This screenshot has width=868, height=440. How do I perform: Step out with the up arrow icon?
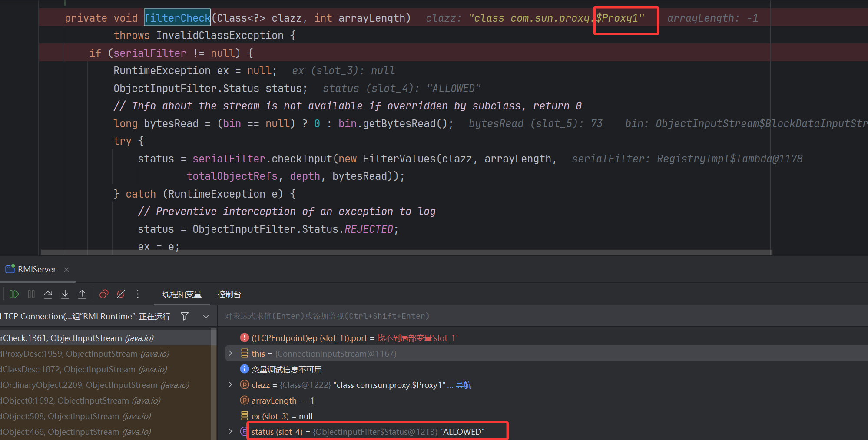(82, 294)
